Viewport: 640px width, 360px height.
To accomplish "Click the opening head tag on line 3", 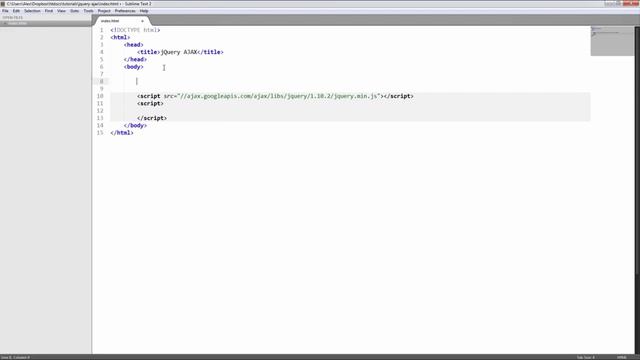I will pos(134,45).
